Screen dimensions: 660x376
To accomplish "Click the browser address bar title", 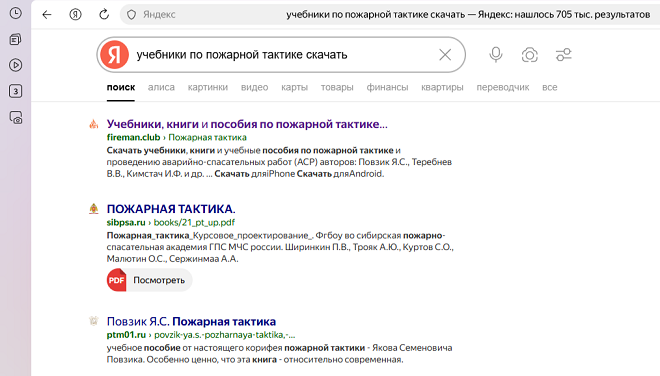I will coord(468,15).
